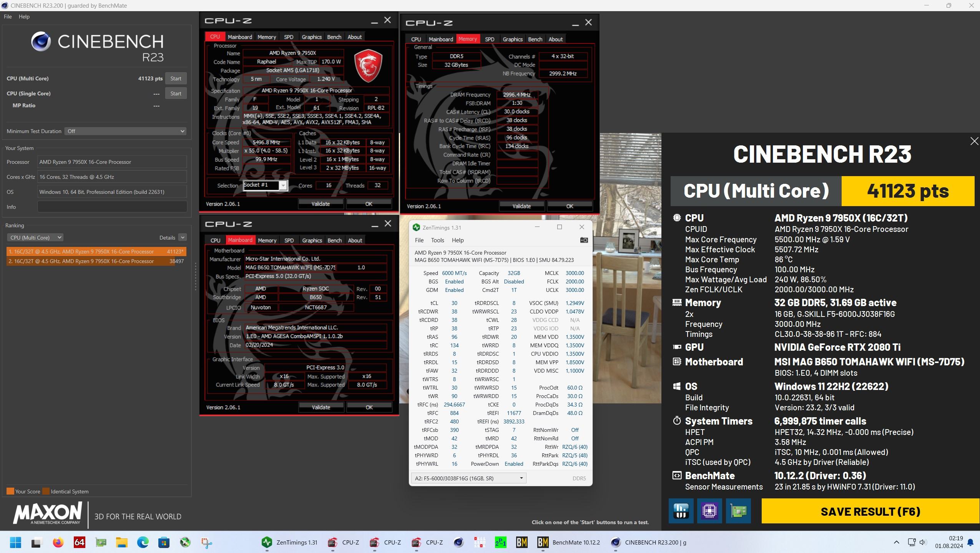
Task: Open the Snipping Tool taskbar icon
Action: click(206, 542)
